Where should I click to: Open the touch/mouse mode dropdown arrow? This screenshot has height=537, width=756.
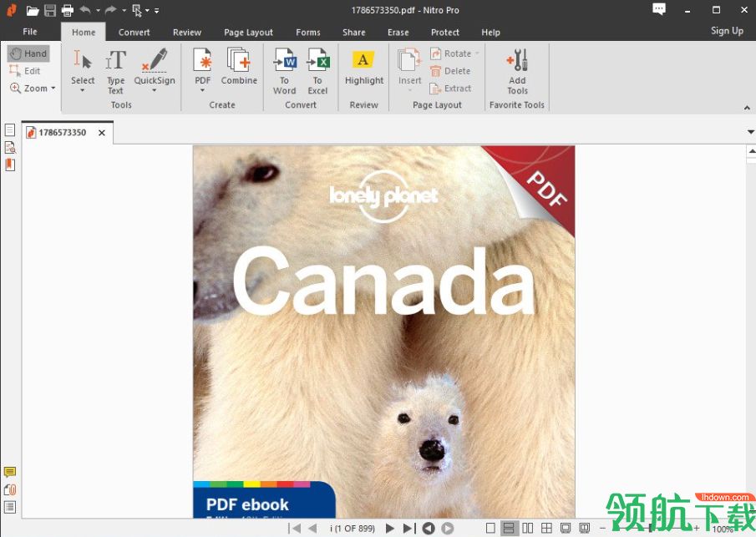147,10
